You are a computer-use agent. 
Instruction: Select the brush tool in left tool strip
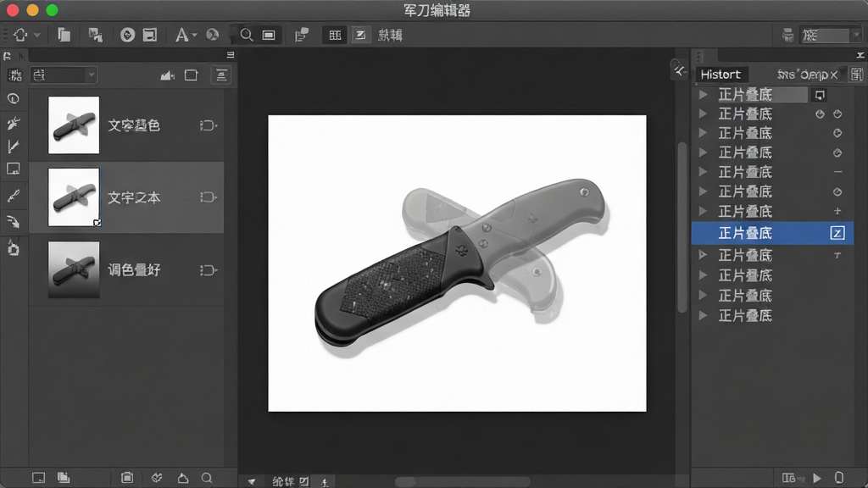(x=14, y=196)
